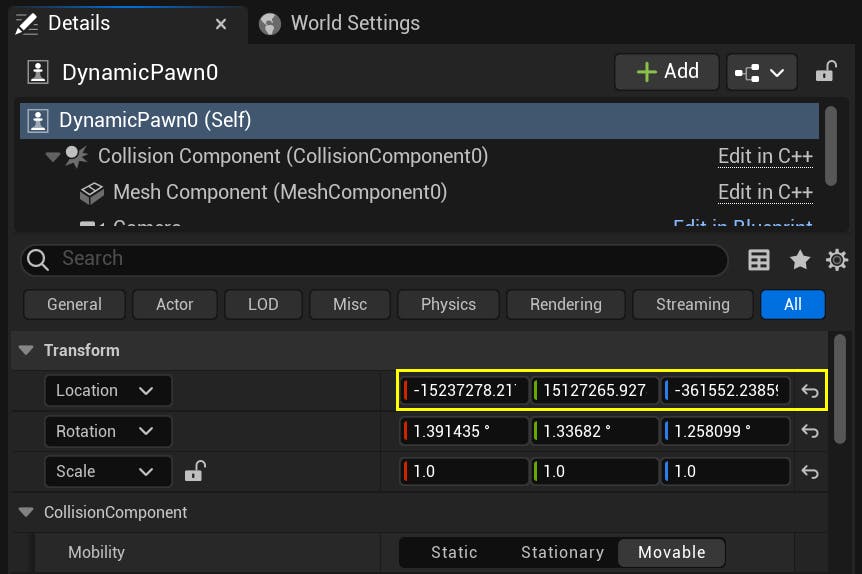The image size is (862, 574).
Task: Show only favorites star icon
Action: coord(799,260)
